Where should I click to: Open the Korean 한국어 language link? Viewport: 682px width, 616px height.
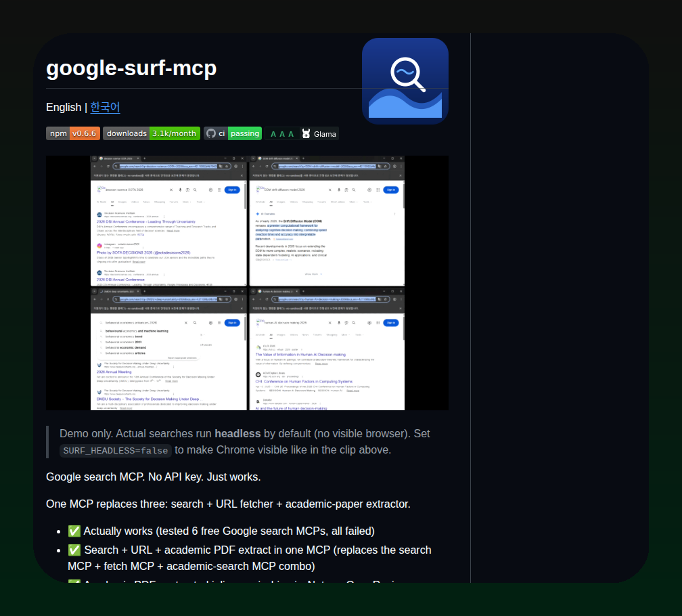pos(105,107)
